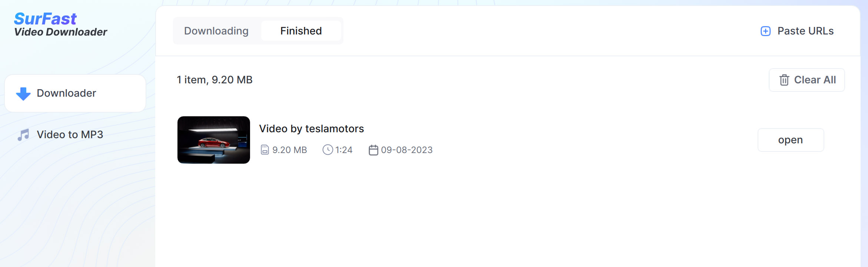Viewport: 868px width, 267px height.
Task: Click open for the teslamotors video
Action: pos(791,140)
